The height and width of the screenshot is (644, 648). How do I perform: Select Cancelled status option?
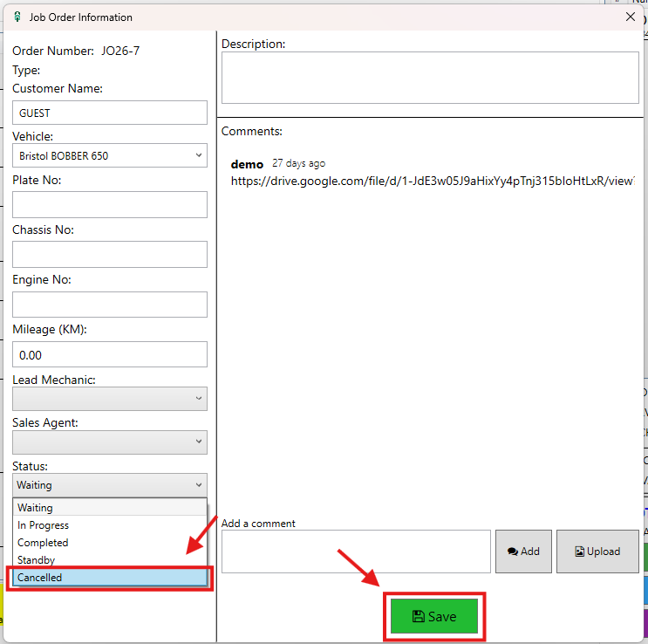pos(110,578)
